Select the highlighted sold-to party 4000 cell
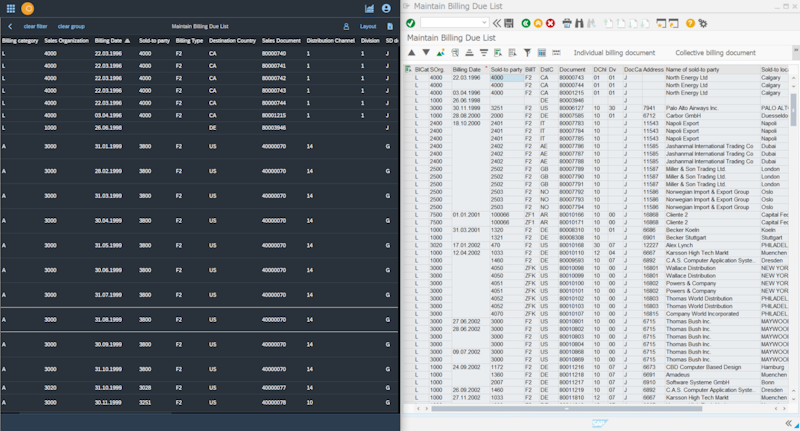The width and height of the screenshot is (800, 431). pos(506,78)
